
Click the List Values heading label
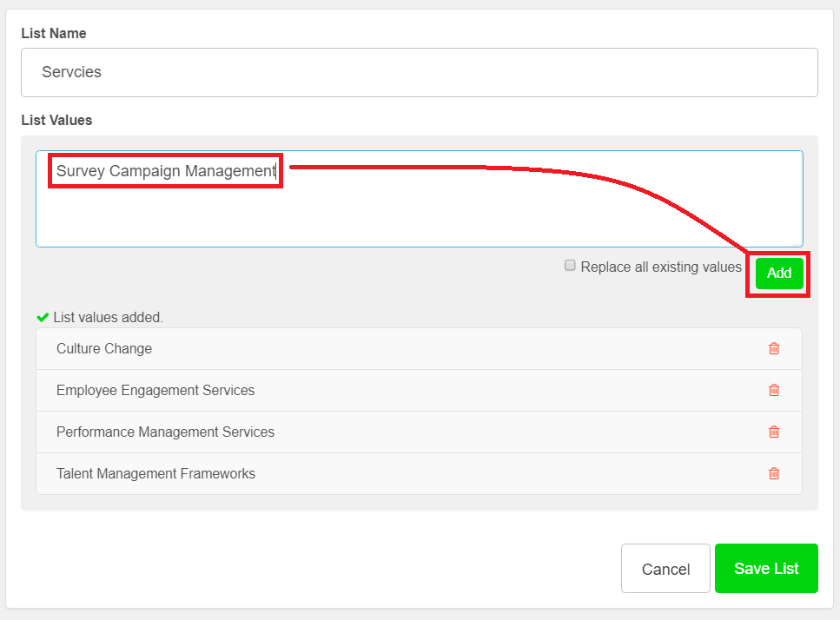pyautogui.click(x=56, y=120)
